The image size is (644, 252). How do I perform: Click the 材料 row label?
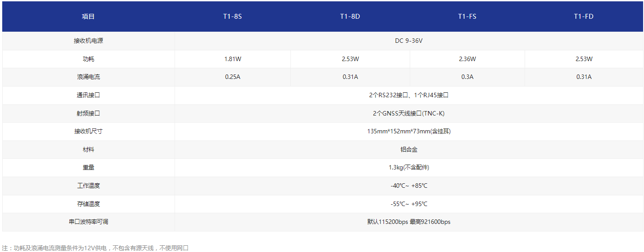pos(88,149)
